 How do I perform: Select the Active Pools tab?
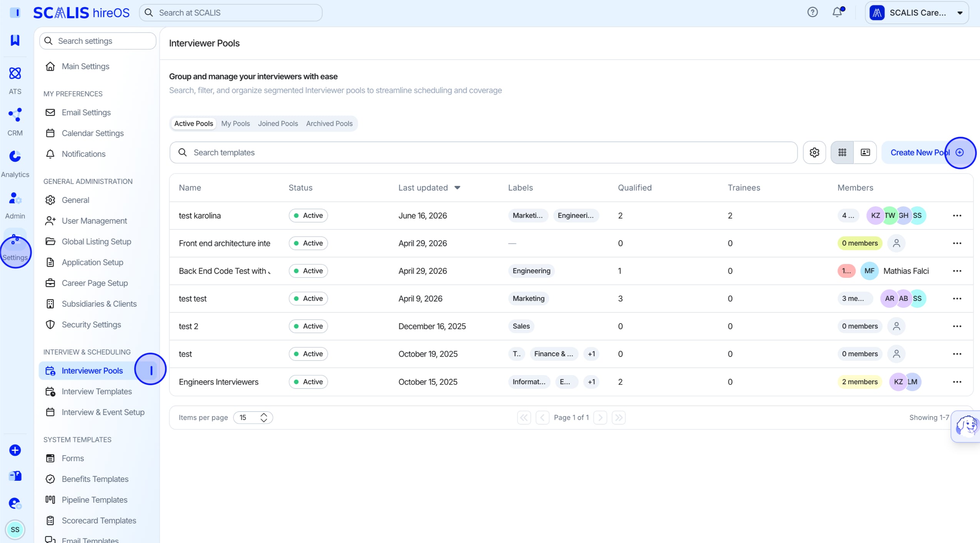(x=193, y=123)
